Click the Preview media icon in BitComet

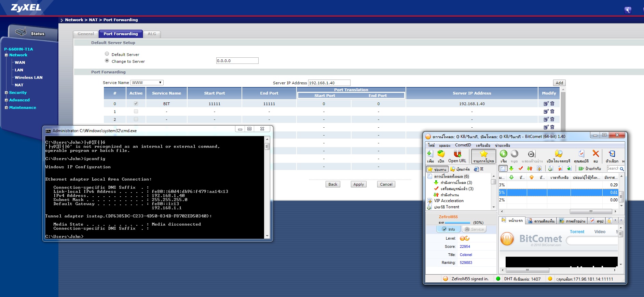point(531,154)
